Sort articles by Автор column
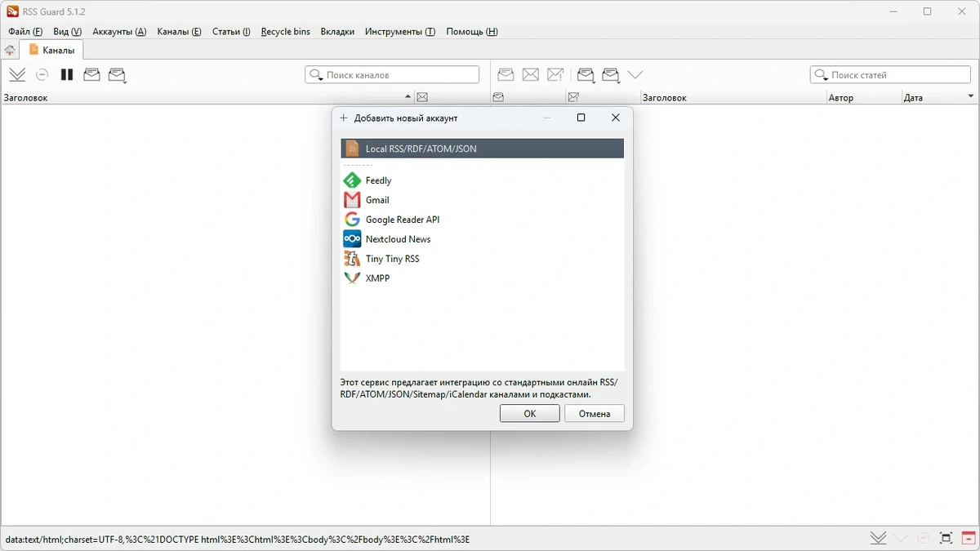This screenshot has height=551, width=980. point(864,97)
